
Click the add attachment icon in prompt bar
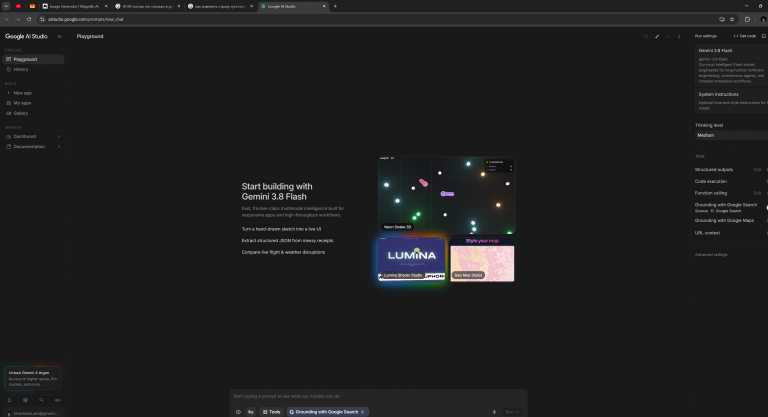(239, 412)
